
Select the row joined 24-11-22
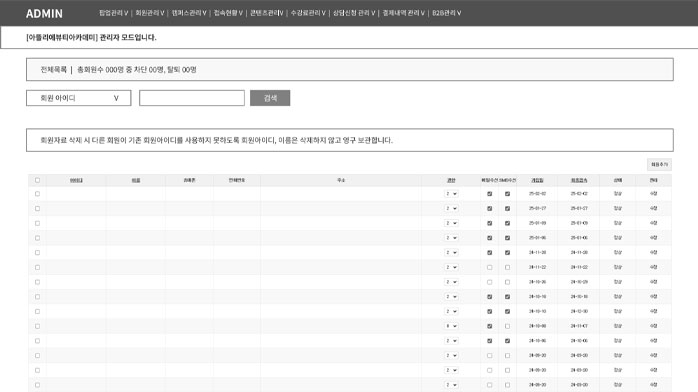37,267
